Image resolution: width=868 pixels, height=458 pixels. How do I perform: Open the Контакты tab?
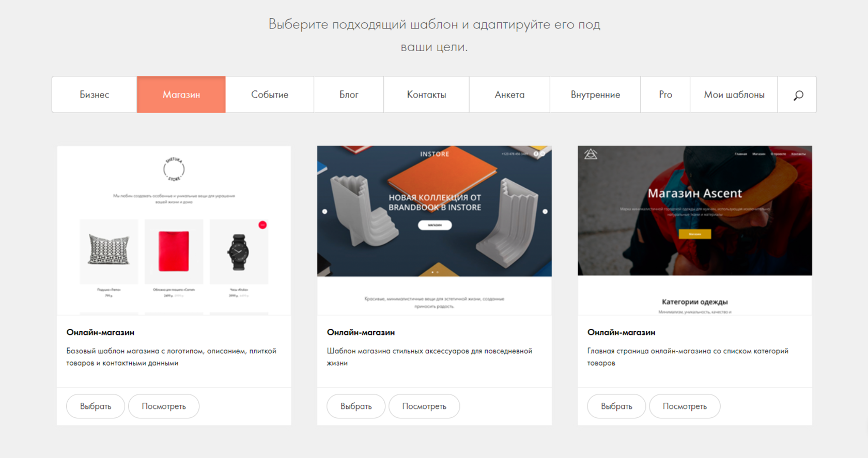(x=426, y=95)
